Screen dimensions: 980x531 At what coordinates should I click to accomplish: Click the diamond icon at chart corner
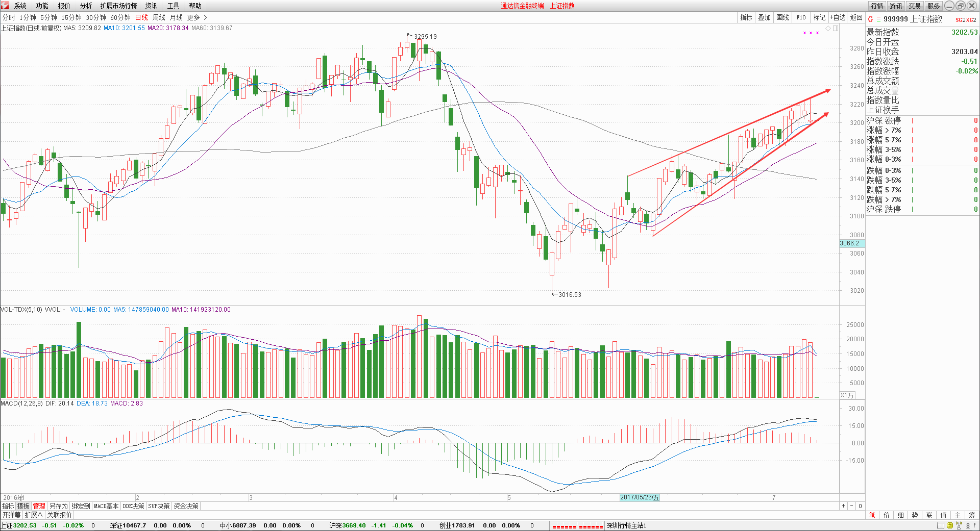click(x=829, y=29)
